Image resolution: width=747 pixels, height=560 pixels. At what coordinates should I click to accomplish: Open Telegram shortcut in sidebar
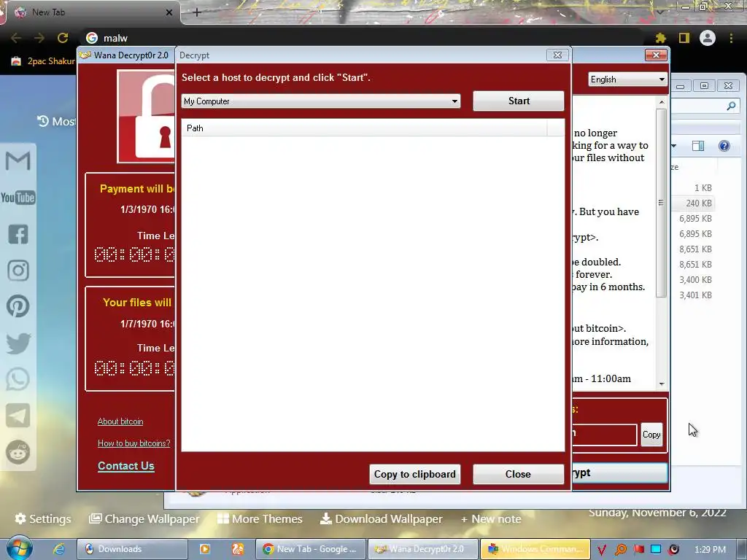[18, 416]
